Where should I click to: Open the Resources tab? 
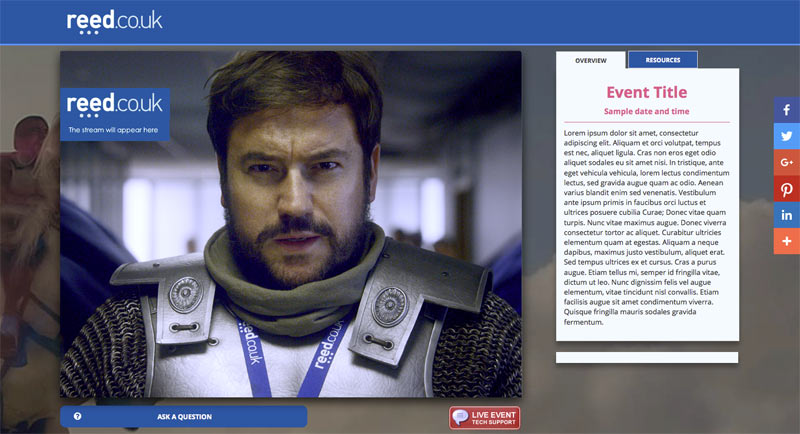click(x=663, y=60)
